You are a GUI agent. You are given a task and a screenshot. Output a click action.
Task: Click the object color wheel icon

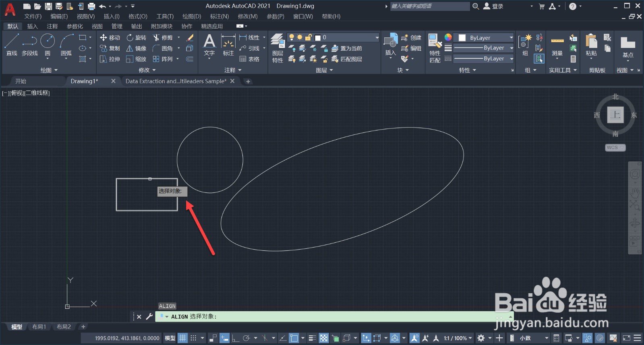tap(448, 37)
